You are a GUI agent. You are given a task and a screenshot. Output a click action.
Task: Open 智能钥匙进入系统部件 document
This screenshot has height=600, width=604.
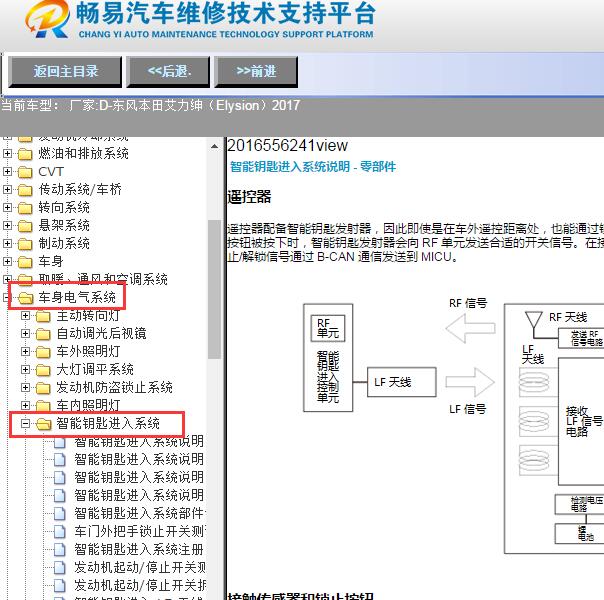coord(139,513)
